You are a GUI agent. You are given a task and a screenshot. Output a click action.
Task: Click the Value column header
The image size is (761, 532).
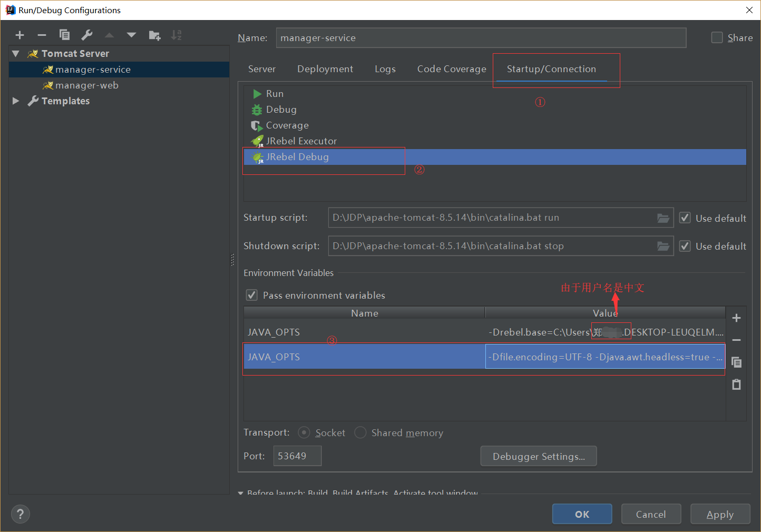pyautogui.click(x=605, y=313)
